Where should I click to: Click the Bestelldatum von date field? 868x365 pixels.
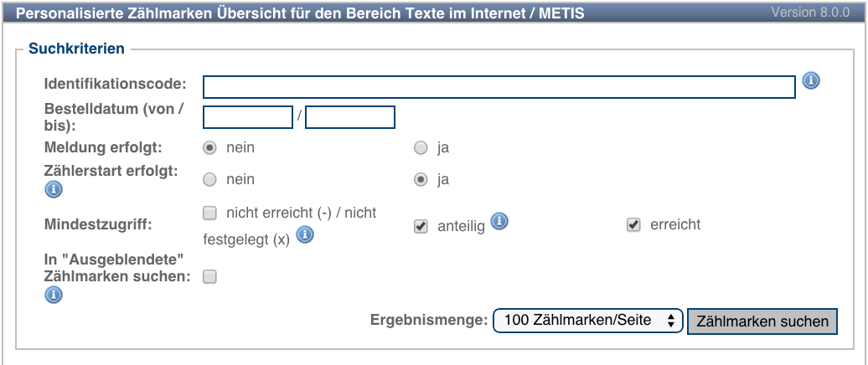click(248, 117)
